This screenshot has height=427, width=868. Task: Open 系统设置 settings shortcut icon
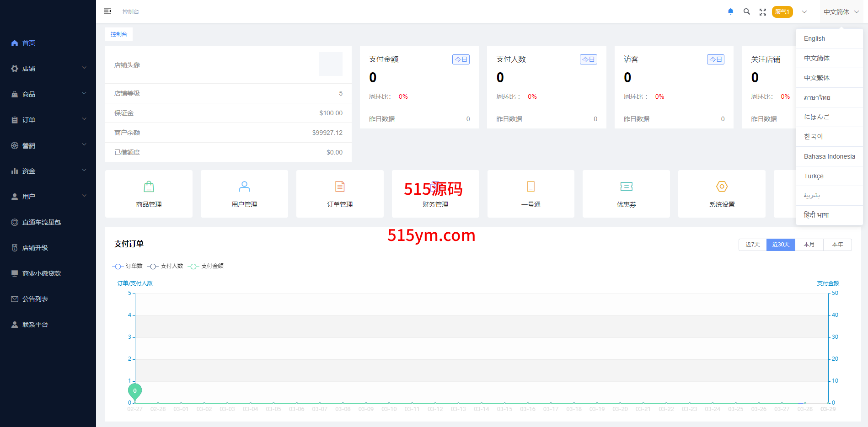(722, 187)
